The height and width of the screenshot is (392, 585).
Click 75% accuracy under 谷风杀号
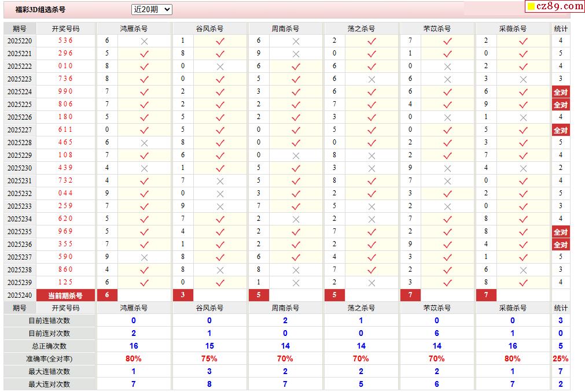[209, 359]
